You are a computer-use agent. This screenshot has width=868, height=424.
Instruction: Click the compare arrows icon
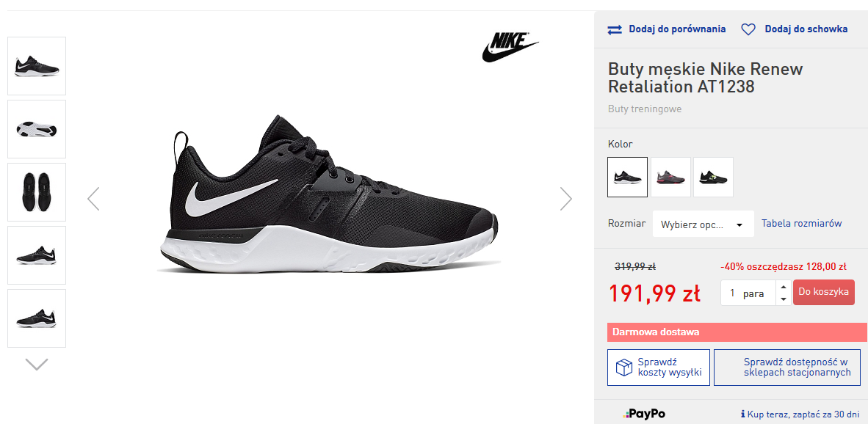(x=615, y=30)
